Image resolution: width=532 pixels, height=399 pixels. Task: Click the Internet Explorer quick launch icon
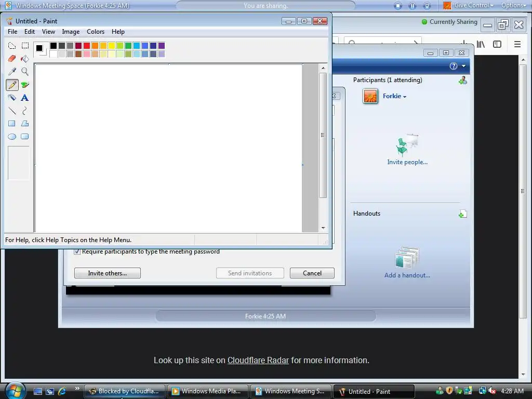62,391
